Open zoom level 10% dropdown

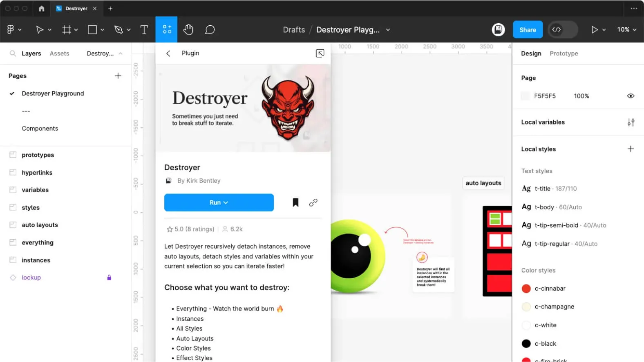click(x=626, y=29)
